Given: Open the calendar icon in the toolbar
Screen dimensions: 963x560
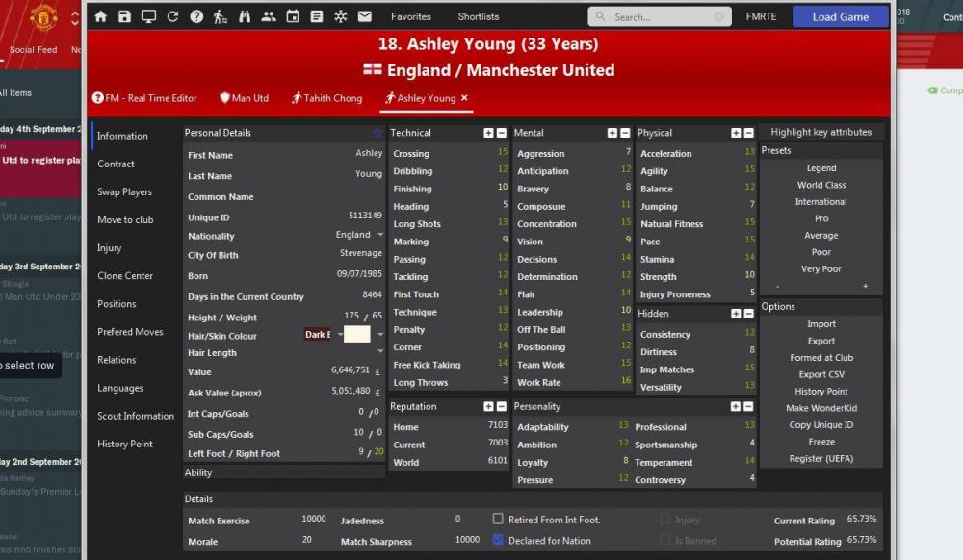Looking at the screenshot, I should pos(293,16).
